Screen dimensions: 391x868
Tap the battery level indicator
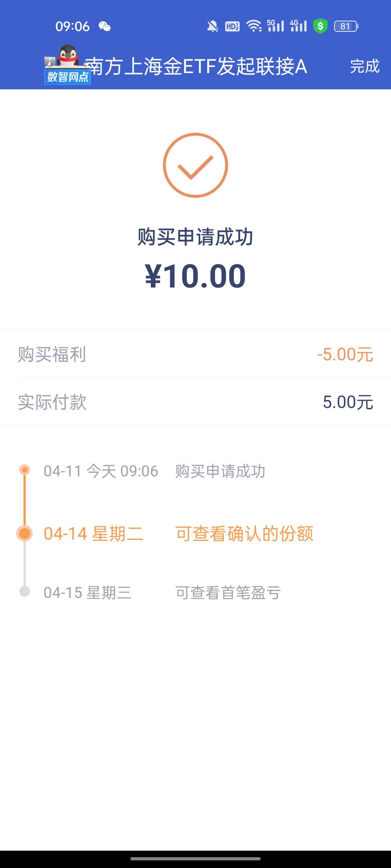click(x=346, y=26)
